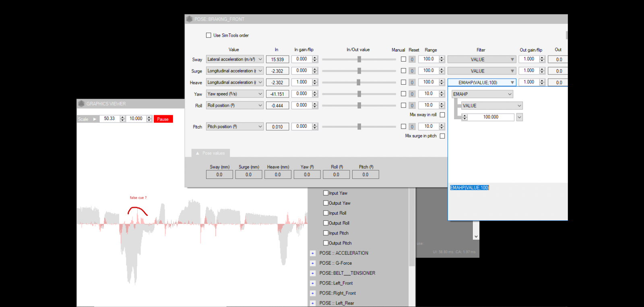Collapse the Pose values tab
Screen dimensions: 644x307
click(x=211, y=153)
